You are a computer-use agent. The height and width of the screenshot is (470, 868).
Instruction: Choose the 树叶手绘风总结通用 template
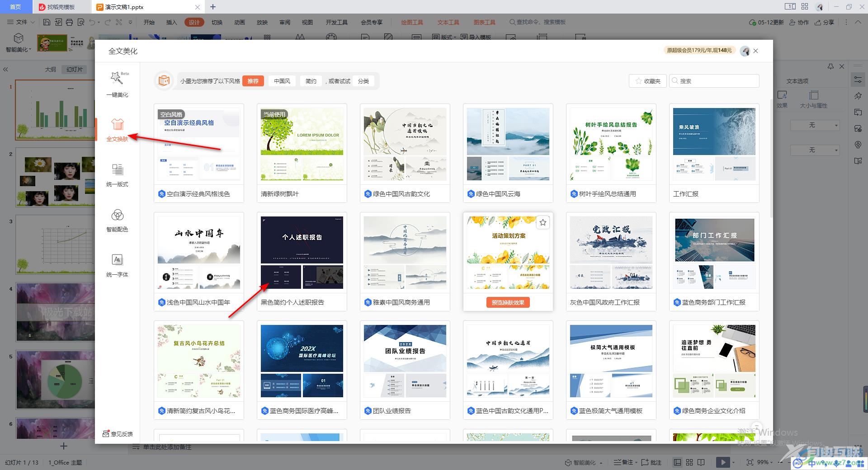611,153
